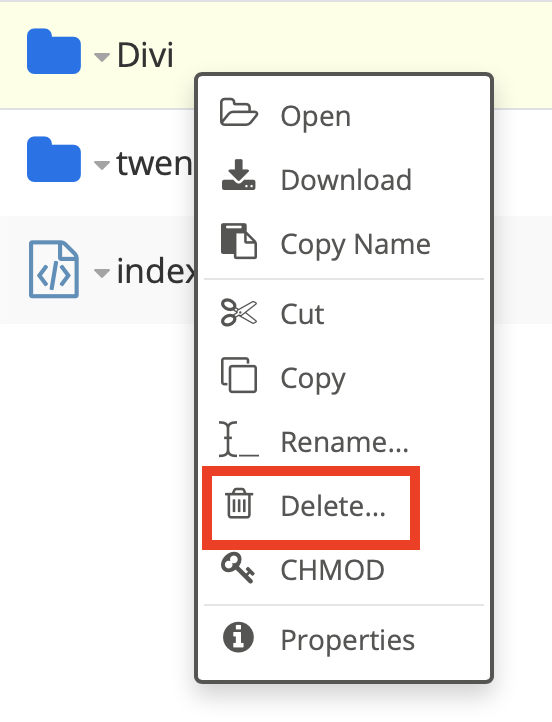Open the dropdown arrow beside index file
Image resolution: width=552 pixels, height=722 pixels.
pos(102,273)
